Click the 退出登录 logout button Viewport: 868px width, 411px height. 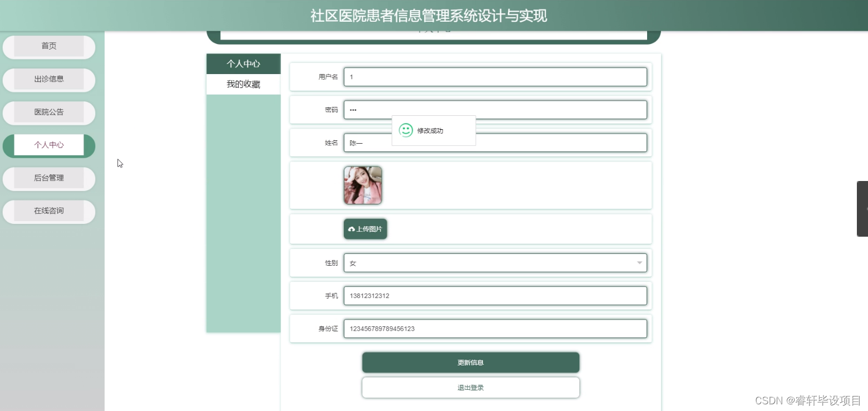(470, 387)
